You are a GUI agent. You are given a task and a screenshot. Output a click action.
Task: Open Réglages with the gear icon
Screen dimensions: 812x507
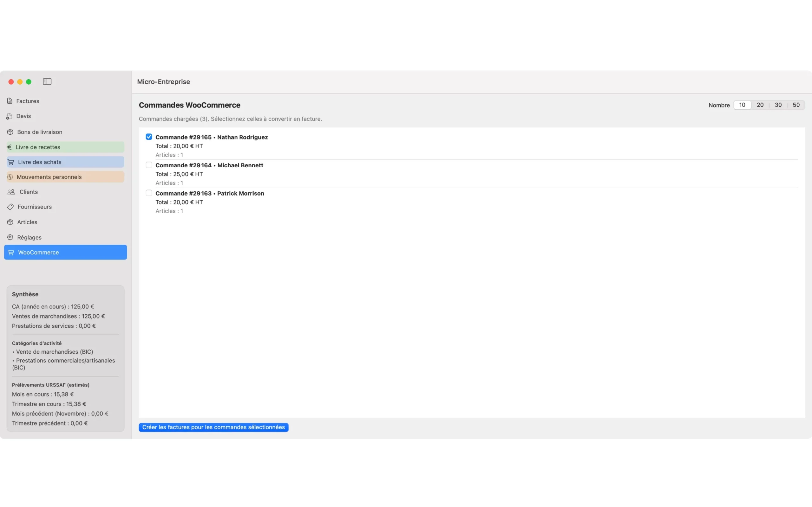click(x=10, y=237)
